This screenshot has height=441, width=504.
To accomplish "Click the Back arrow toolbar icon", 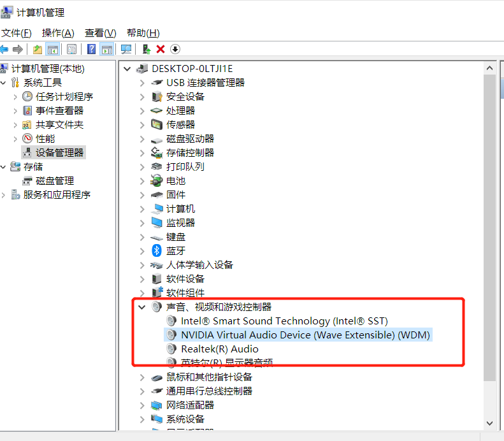I will point(4,50).
